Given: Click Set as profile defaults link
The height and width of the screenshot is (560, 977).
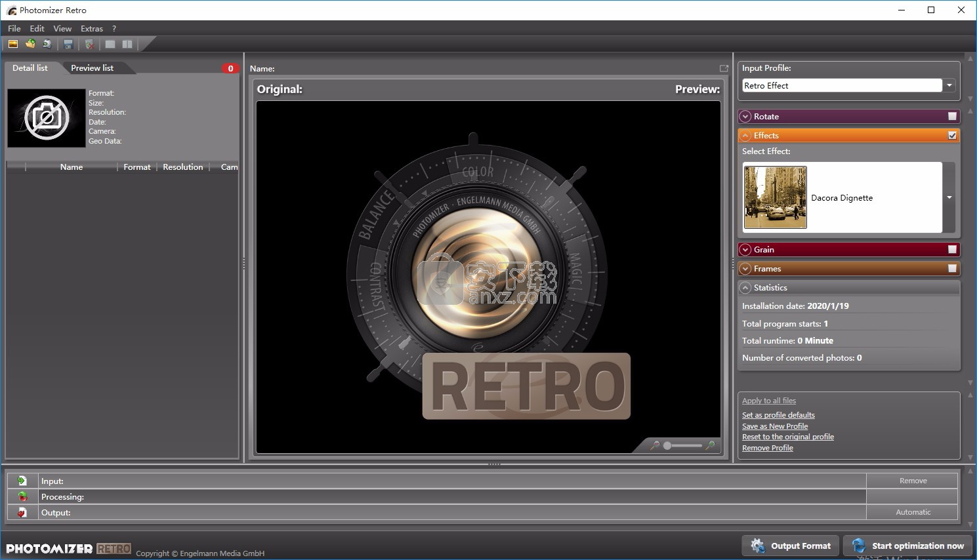Looking at the screenshot, I should (778, 415).
